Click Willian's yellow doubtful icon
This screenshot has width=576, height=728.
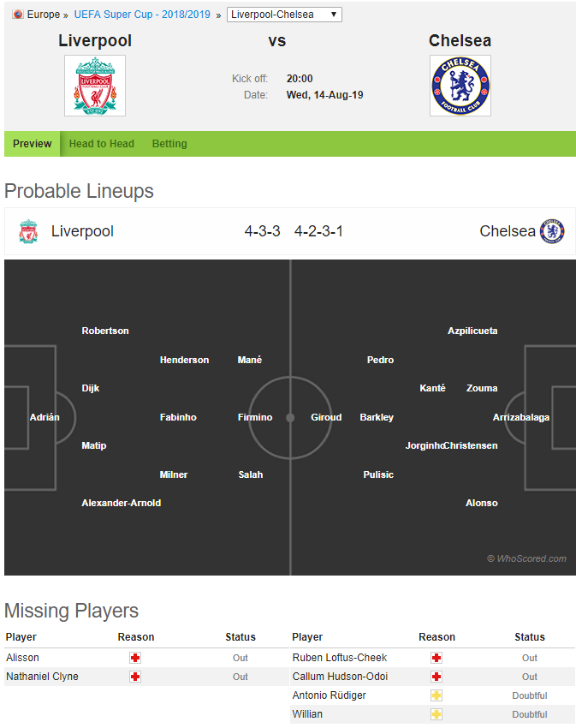coord(436,714)
